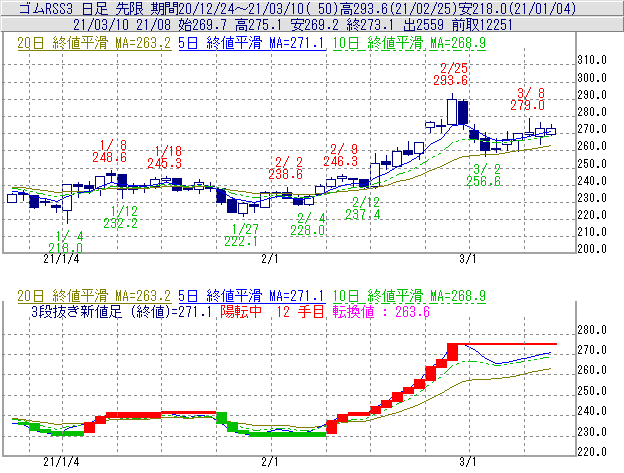The image size is (624, 473).
Task: Click the 2/12 237.4 low label
Action: pyautogui.click(x=363, y=208)
